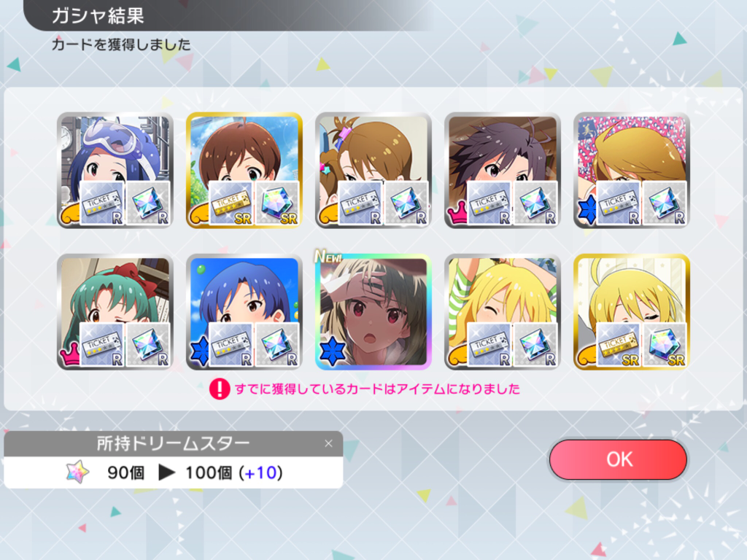
Task: Select the blonde girl with striped sleeves card
Action: click(502, 312)
